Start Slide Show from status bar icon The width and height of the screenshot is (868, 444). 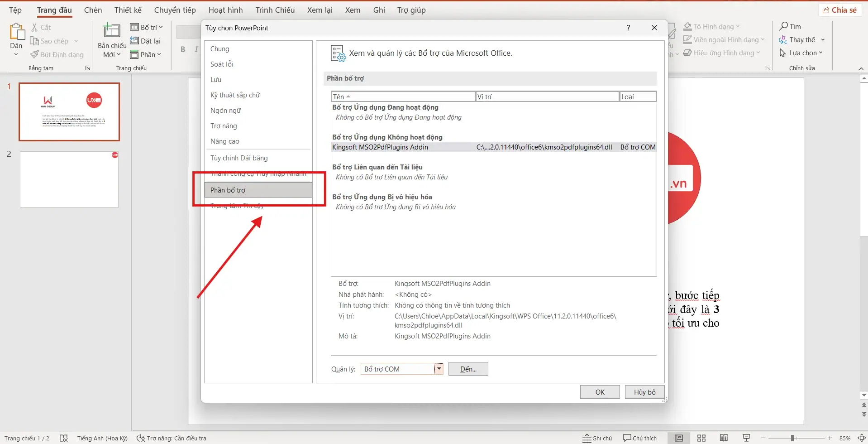coord(746,438)
